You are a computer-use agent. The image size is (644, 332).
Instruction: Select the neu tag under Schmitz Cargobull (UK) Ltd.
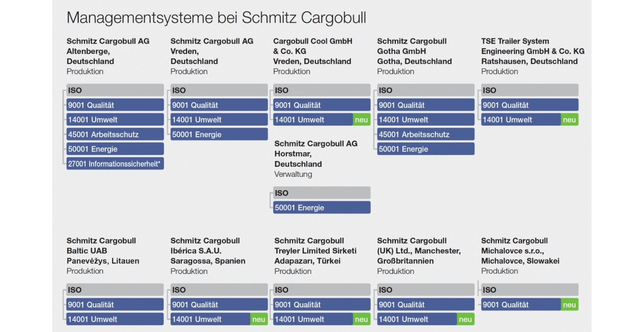coord(465,319)
